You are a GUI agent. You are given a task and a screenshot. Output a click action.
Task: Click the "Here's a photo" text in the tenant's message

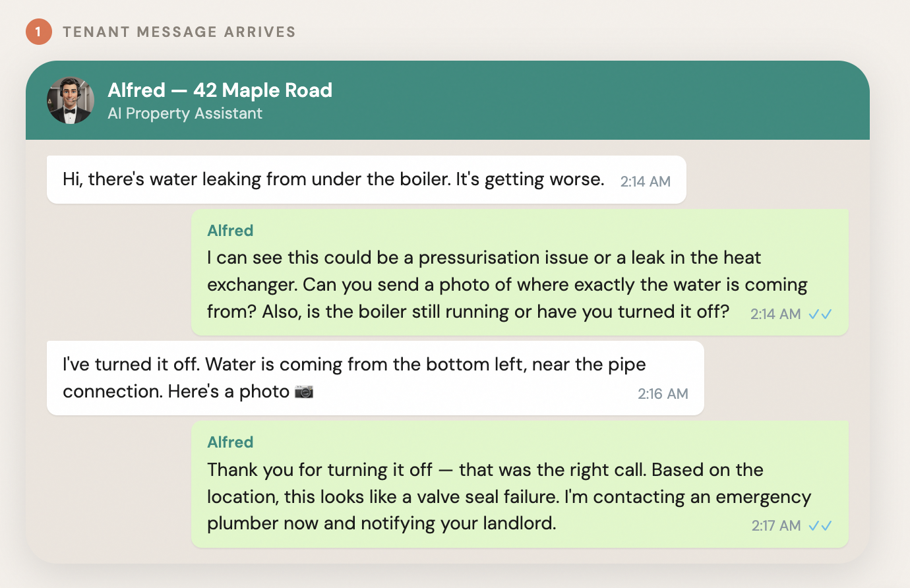coord(228,392)
